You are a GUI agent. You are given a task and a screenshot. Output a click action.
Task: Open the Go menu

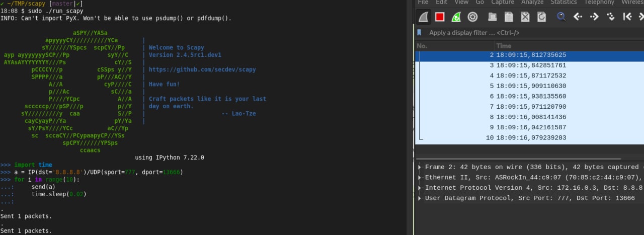click(480, 3)
